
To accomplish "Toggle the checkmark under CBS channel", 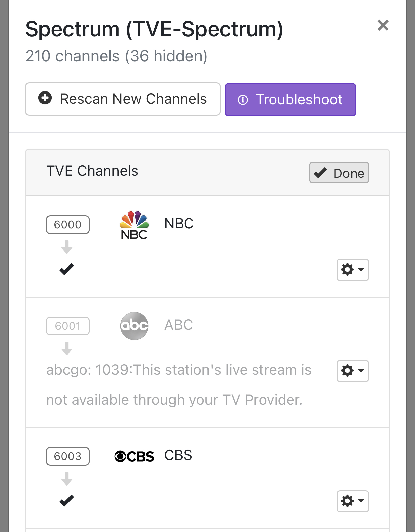I will [x=66, y=500].
